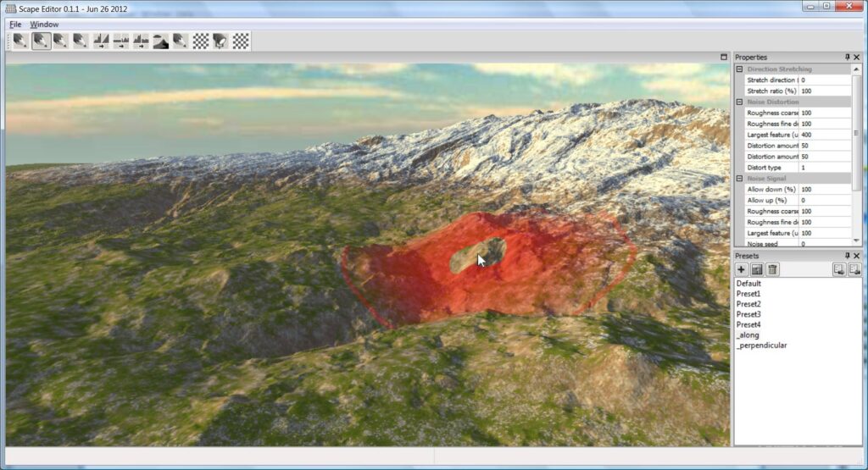This screenshot has width=868, height=470.
Task: Delete preset with the trash can icon
Action: pos(772,269)
